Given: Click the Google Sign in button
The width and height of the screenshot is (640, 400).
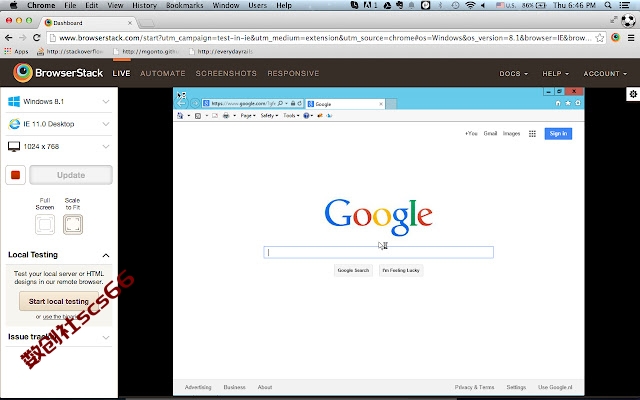Looking at the screenshot, I should click(558, 133).
